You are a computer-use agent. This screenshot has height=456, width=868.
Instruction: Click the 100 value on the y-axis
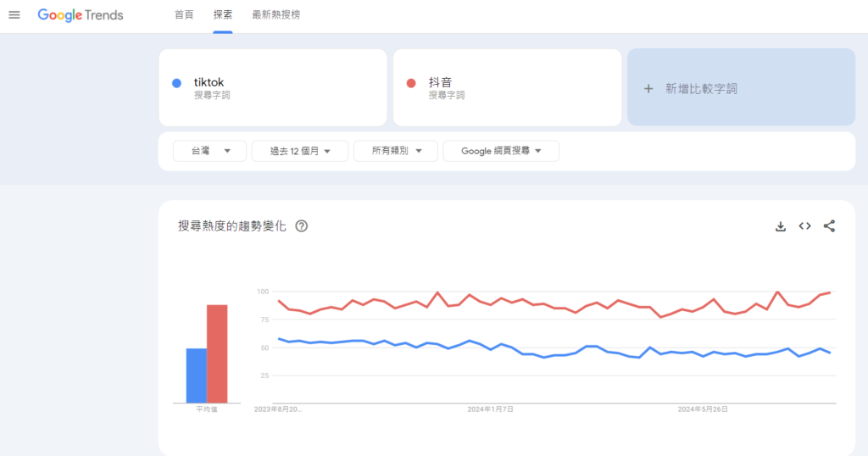pos(263,291)
